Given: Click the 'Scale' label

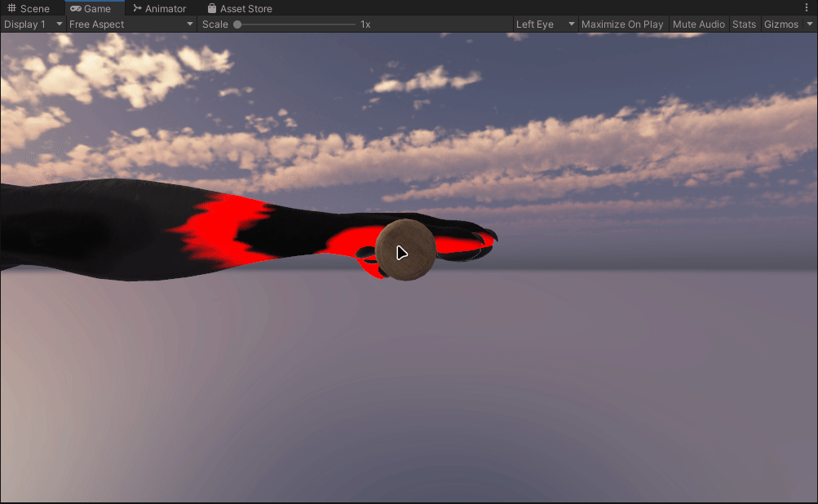Looking at the screenshot, I should pyautogui.click(x=215, y=24).
